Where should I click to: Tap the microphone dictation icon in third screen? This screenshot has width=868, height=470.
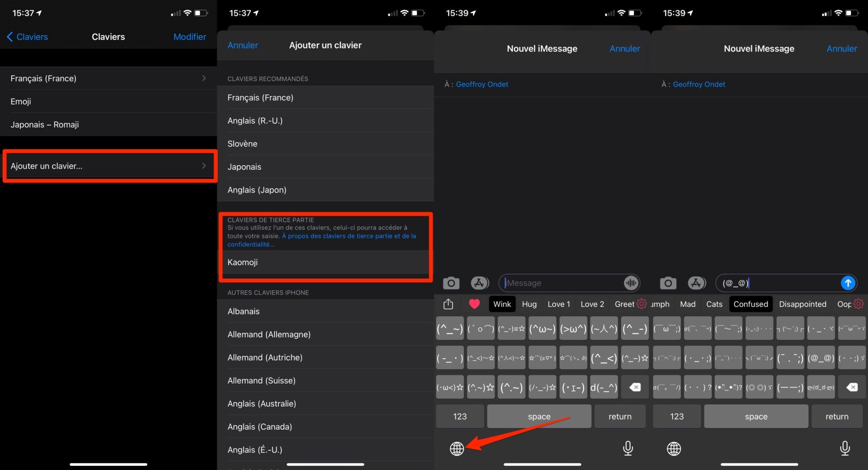coord(628,448)
